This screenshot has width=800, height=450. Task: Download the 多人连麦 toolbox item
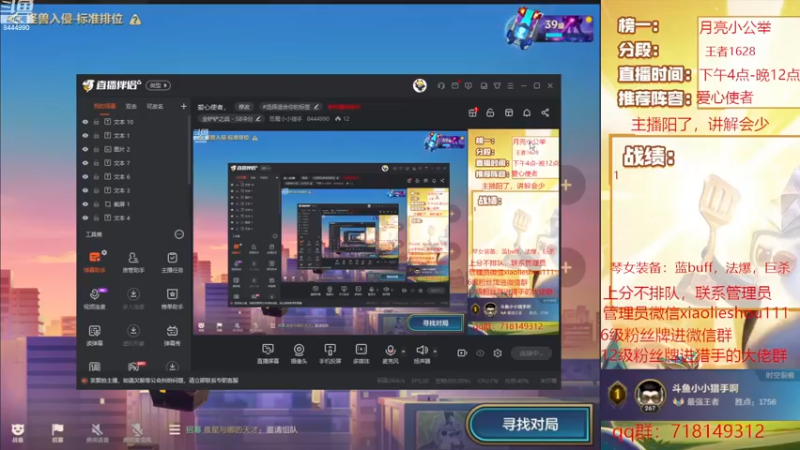click(x=133, y=298)
